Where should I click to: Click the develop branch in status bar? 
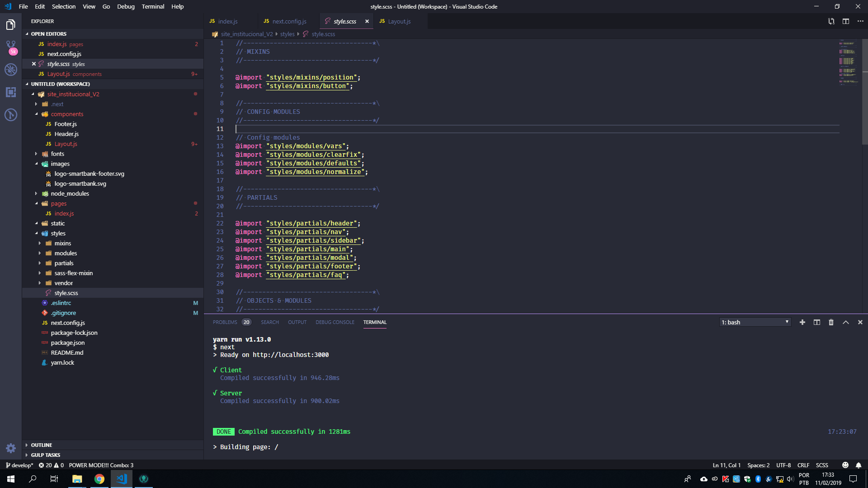[19, 465]
